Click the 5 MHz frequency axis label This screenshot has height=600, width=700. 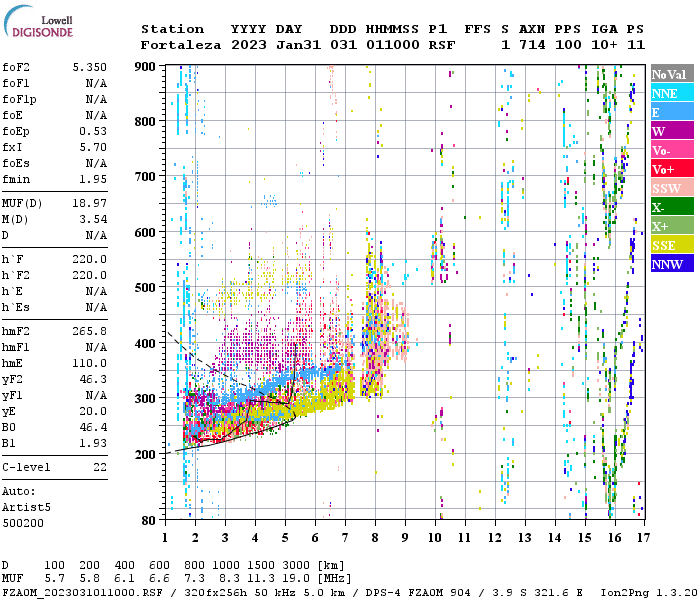click(x=285, y=538)
